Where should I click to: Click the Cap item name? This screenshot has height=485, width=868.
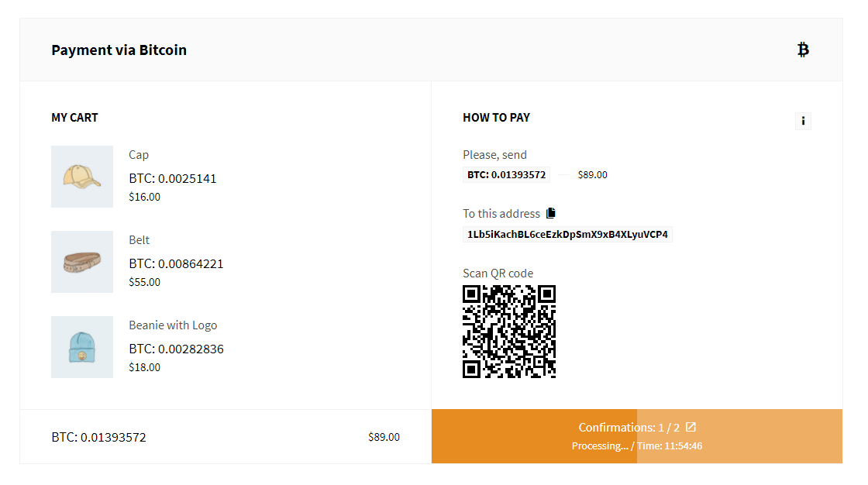point(139,155)
